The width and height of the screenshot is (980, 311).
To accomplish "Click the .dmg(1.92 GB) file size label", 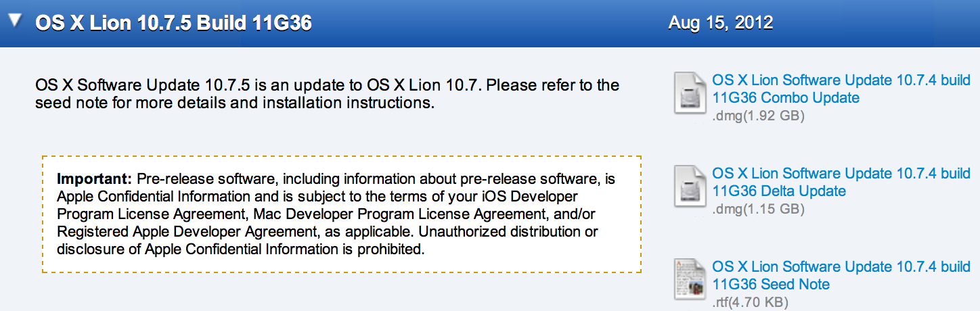I will 758,116.
